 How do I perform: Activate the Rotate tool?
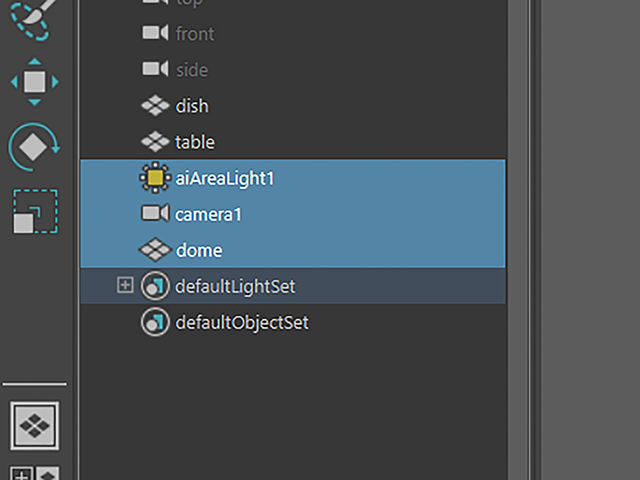click(x=34, y=147)
